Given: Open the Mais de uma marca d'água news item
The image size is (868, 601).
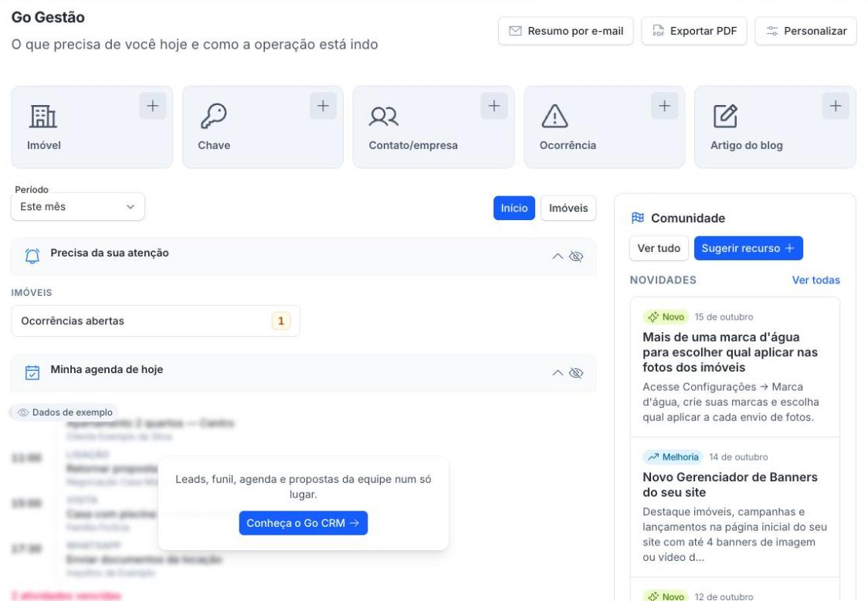Looking at the screenshot, I should pyautogui.click(x=735, y=368).
